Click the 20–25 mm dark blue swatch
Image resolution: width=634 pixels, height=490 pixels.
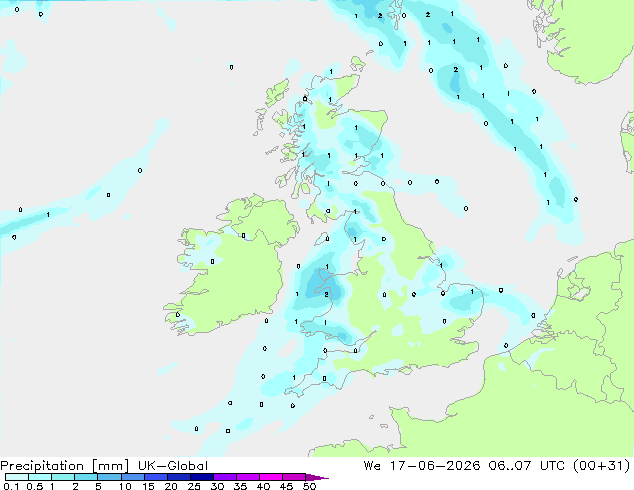[178, 477]
